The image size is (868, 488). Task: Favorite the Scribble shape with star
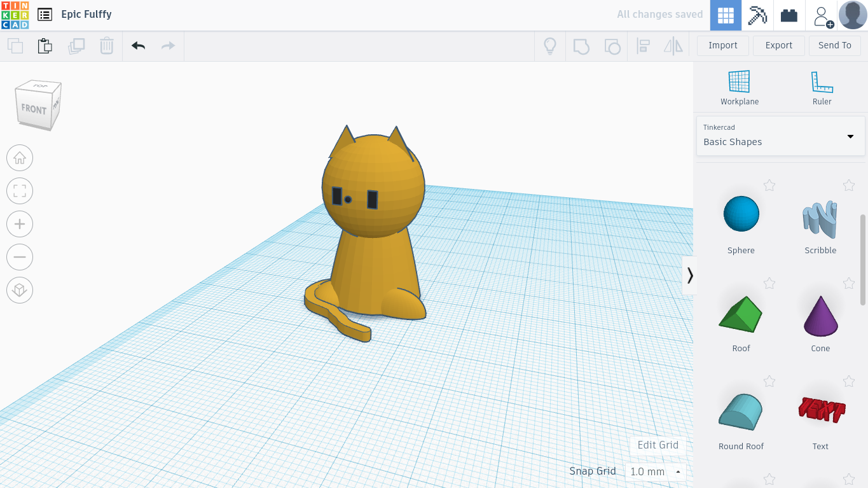pos(848,185)
